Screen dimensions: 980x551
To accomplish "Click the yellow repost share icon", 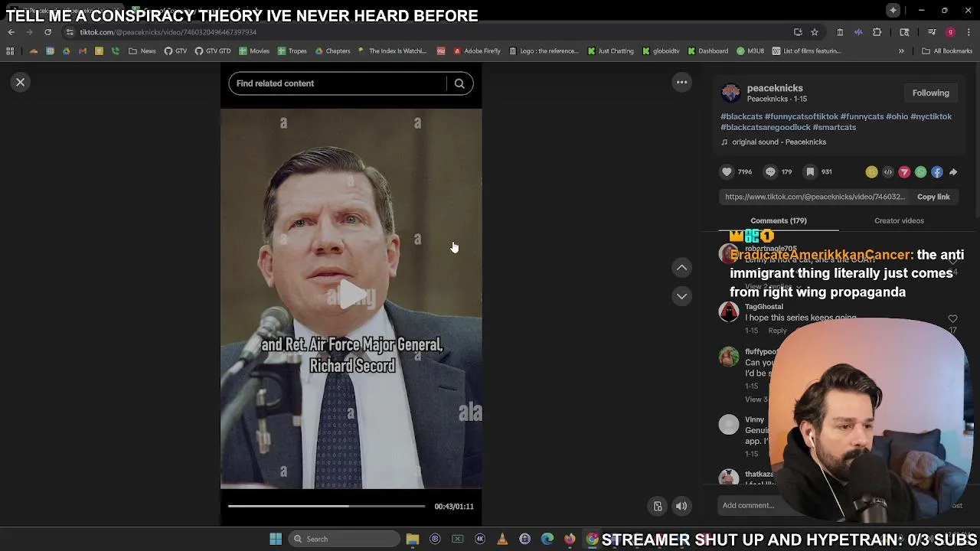I will point(871,172).
